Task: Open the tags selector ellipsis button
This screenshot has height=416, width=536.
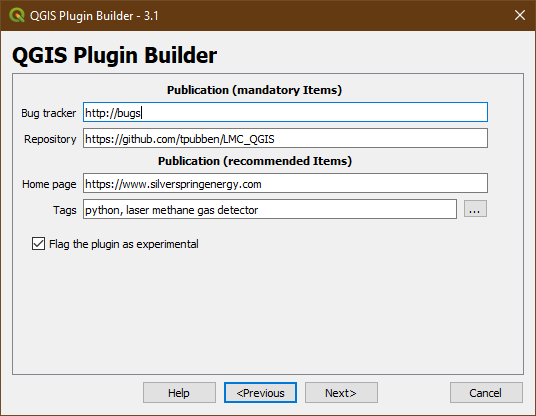Action: pos(475,209)
